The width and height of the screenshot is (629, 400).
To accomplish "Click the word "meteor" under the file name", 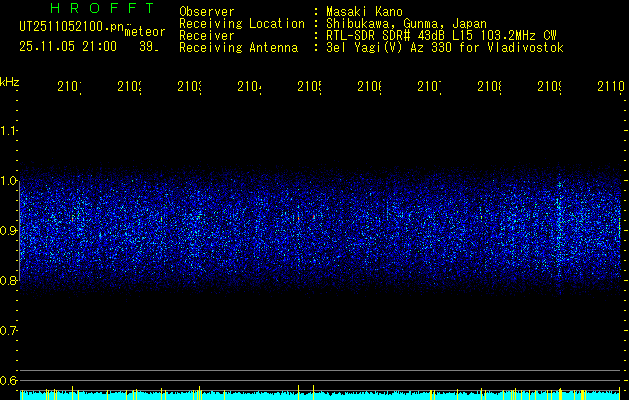I will (x=145, y=32).
